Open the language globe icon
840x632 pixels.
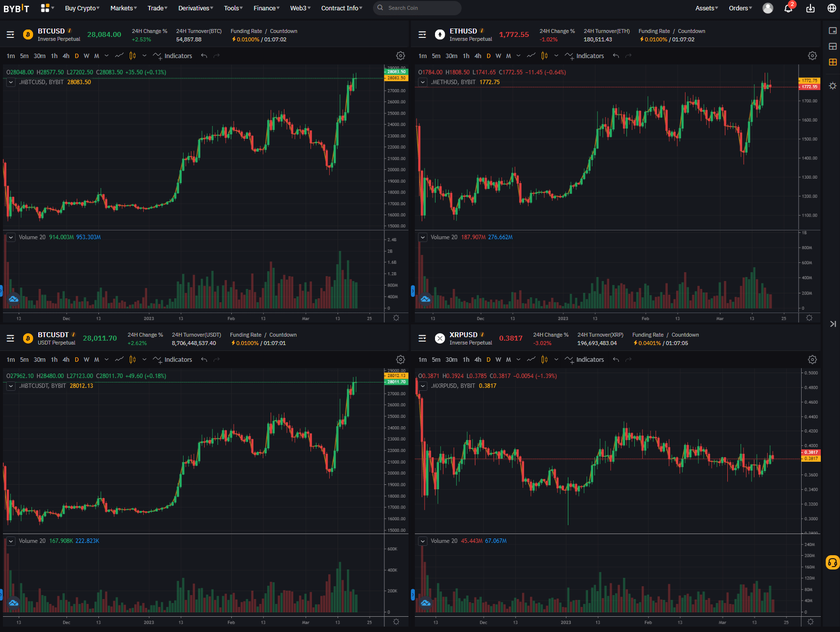pos(832,8)
